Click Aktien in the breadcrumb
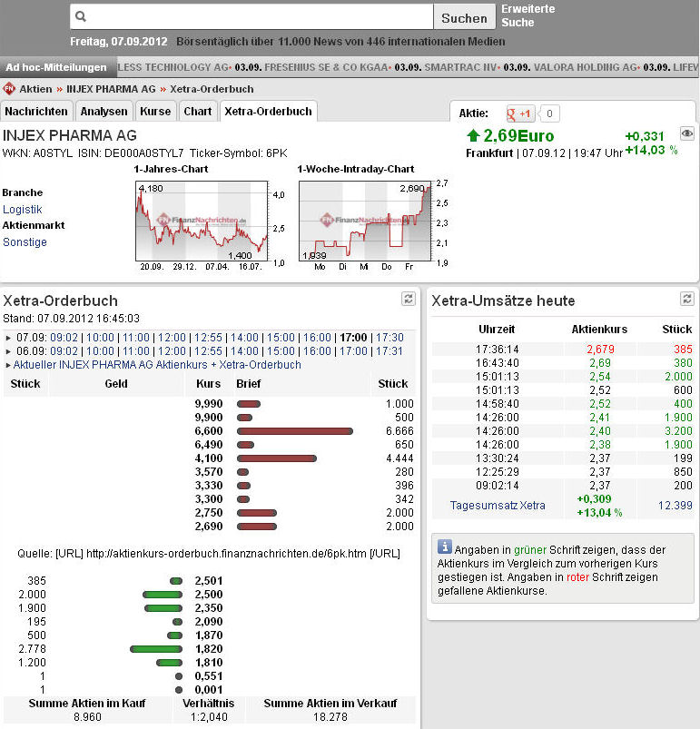 (35, 89)
